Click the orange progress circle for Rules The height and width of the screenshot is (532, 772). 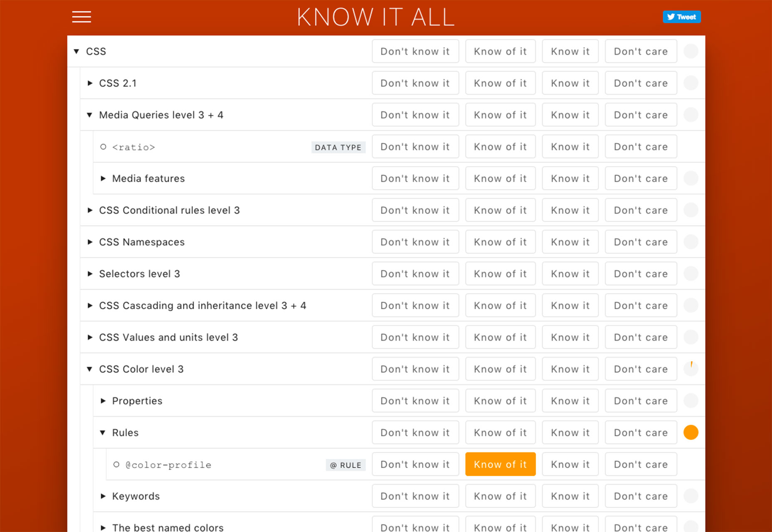(690, 432)
